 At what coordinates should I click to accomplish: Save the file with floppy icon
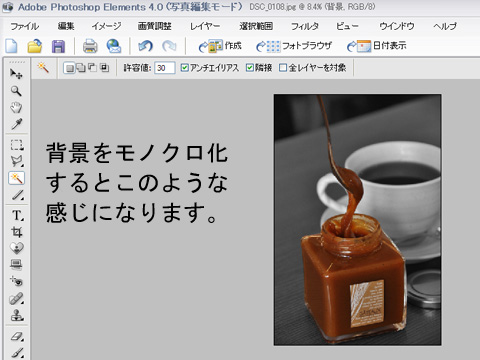58,46
